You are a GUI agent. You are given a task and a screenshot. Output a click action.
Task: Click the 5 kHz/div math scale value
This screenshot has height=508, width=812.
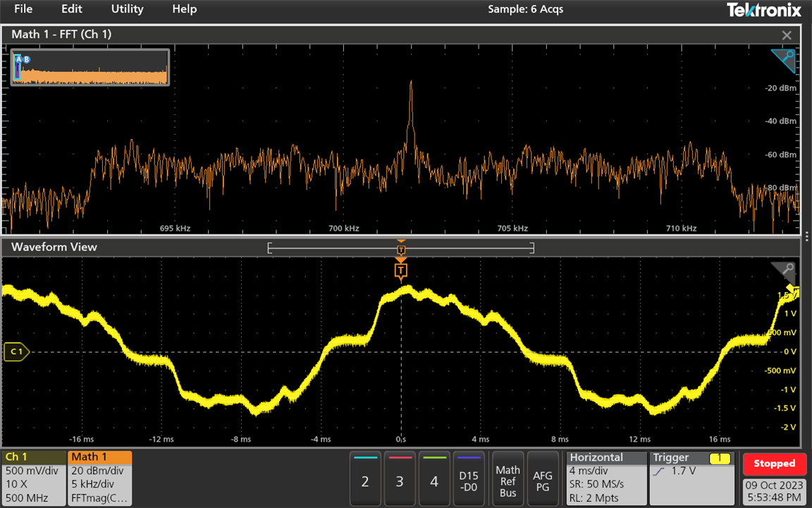93,485
